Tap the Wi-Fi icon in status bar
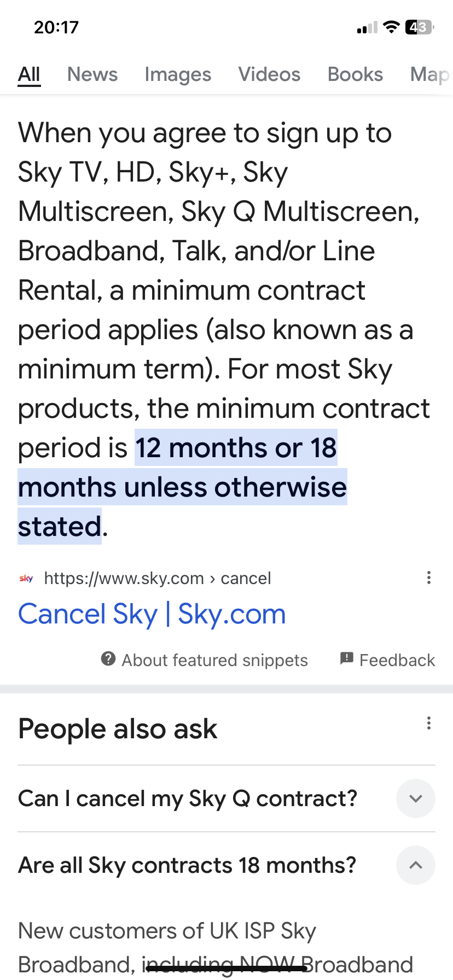The width and height of the screenshot is (453, 980). coord(391,27)
